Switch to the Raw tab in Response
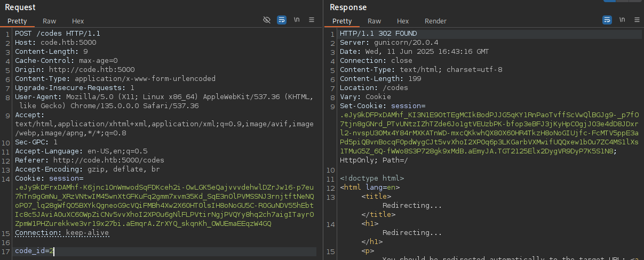 click(x=375, y=21)
